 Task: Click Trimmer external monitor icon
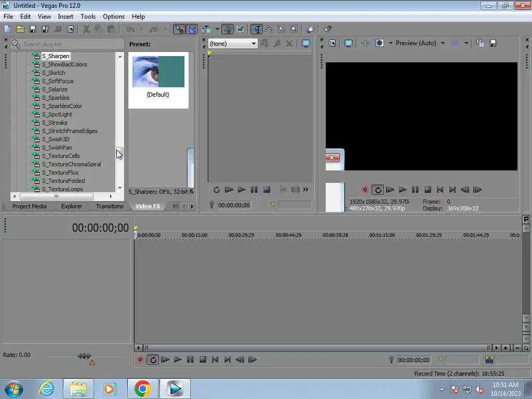coord(305,44)
